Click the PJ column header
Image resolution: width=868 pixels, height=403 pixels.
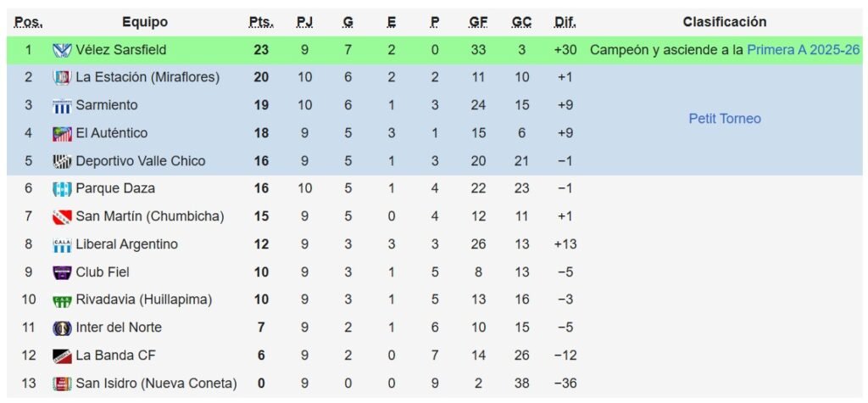coord(304,22)
